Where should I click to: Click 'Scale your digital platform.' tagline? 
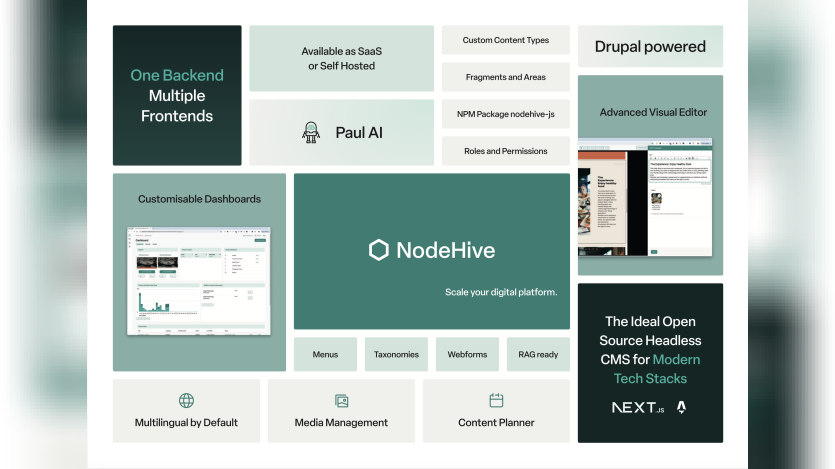coord(501,292)
